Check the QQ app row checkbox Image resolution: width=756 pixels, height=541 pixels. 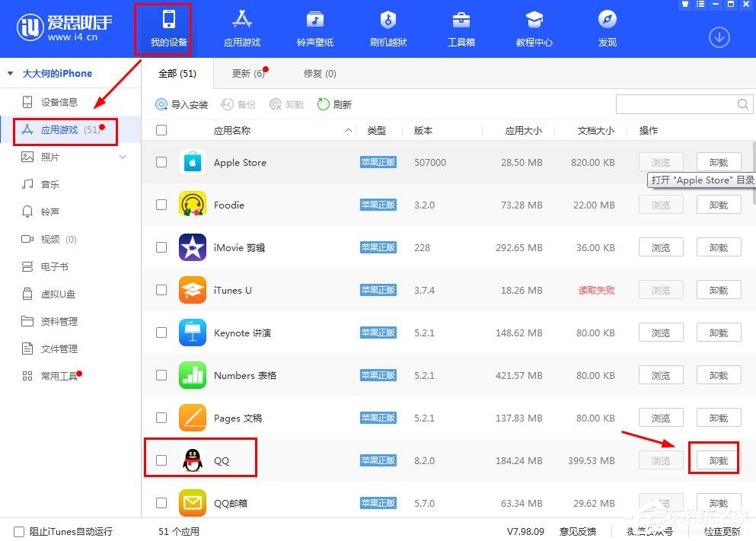[x=161, y=460]
